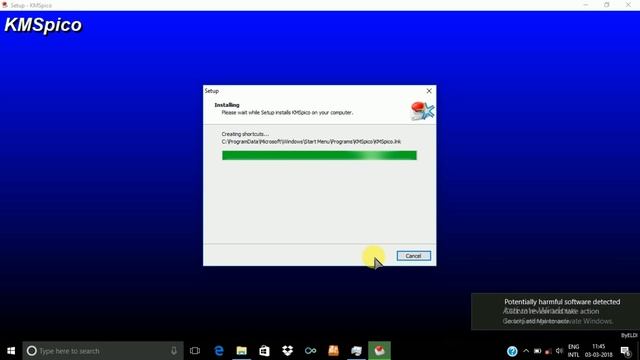Switch the ENG INTL input language
640x360 pixels.
573,351
